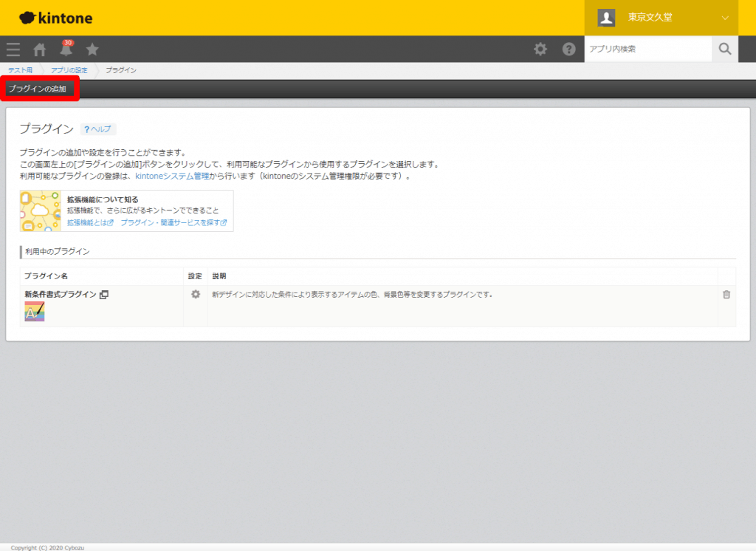The image size is (756, 551).
Task: Click the アプリ内検索 search field
Action: pyautogui.click(x=647, y=49)
